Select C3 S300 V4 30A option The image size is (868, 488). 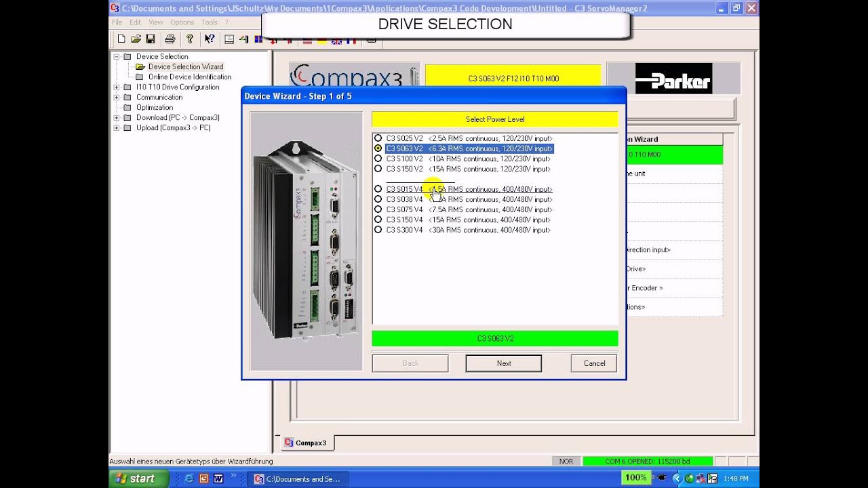(378, 230)
